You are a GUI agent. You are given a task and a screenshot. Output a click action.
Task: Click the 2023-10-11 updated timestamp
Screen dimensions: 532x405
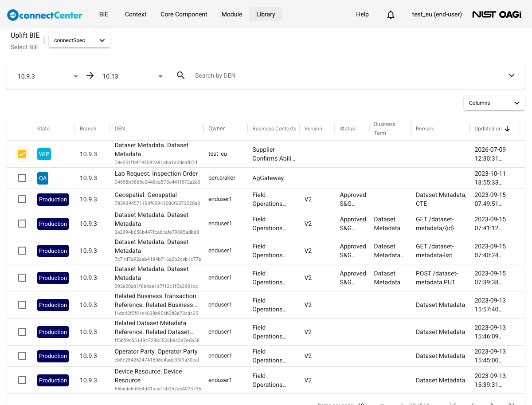[490, 178]
